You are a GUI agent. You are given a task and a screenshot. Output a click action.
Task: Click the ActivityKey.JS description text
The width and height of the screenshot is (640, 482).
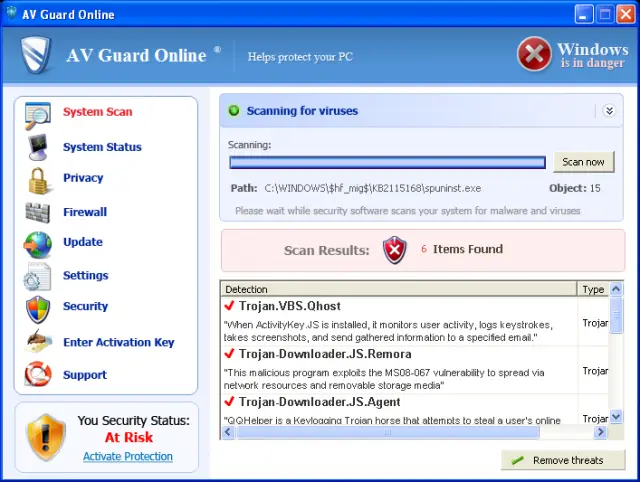click(x=388, y=331)
